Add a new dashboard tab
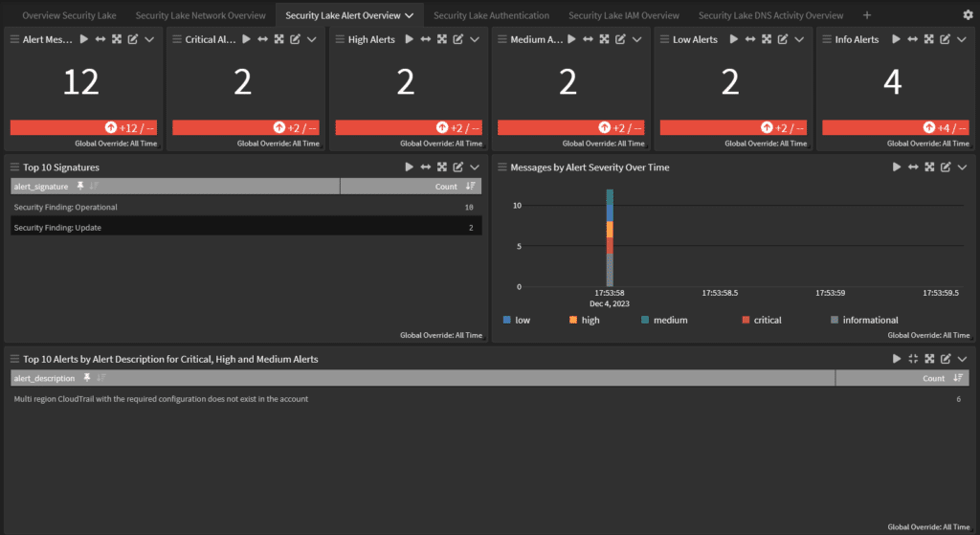 pos(867,15)
